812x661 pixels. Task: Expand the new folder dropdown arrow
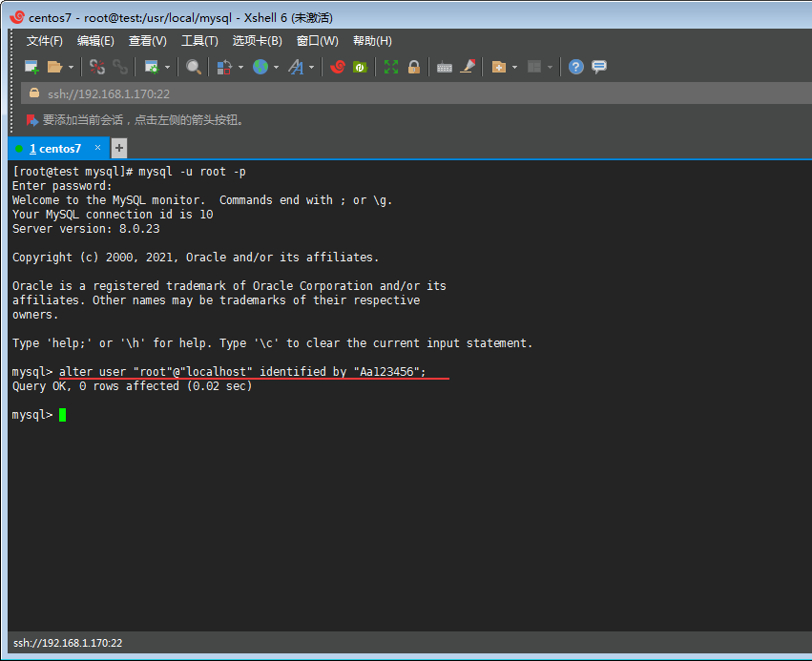point(514,68)
